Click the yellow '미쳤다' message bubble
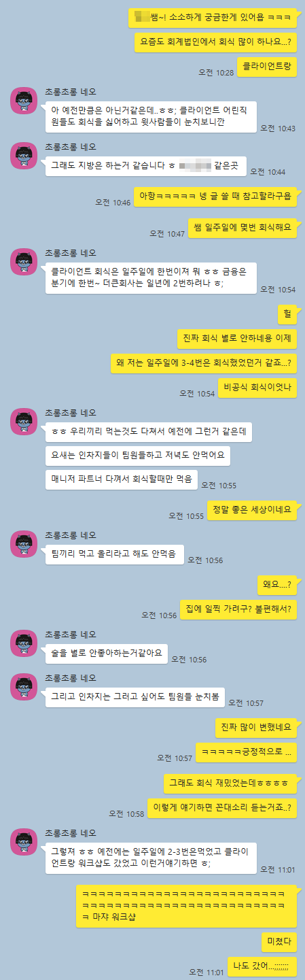Screen dimensions: 305x980 click(x=280, y=941)
